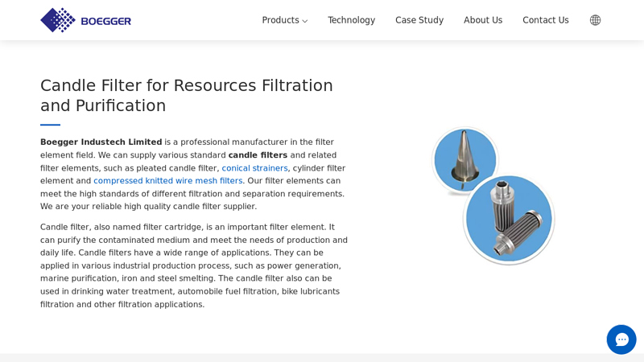Click the bold candle filters text

(x=258, y=155)
